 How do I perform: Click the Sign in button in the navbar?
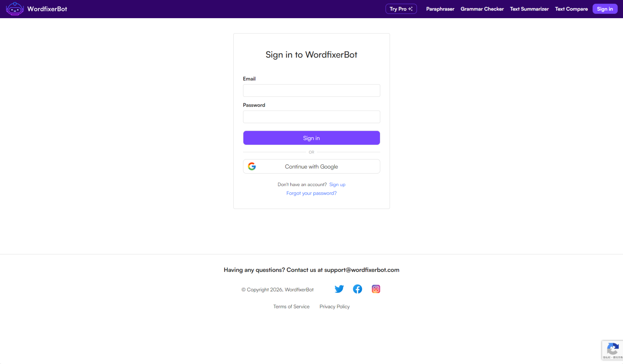click(x=605, y=9)
